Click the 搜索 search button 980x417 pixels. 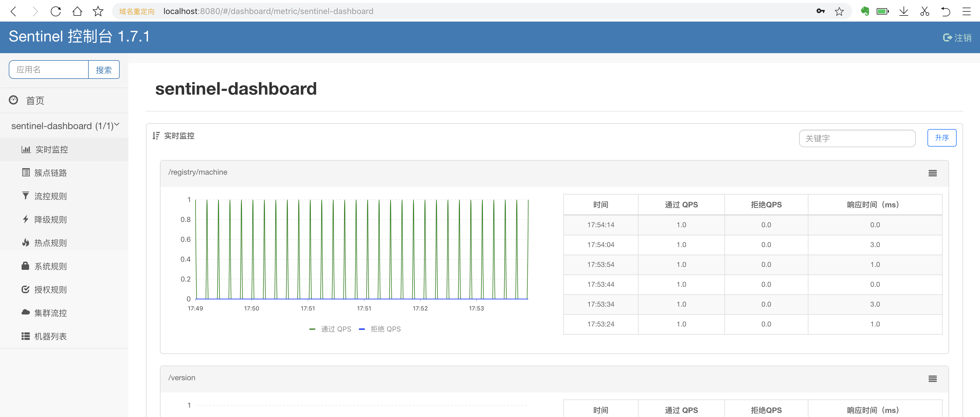[104, 70]
